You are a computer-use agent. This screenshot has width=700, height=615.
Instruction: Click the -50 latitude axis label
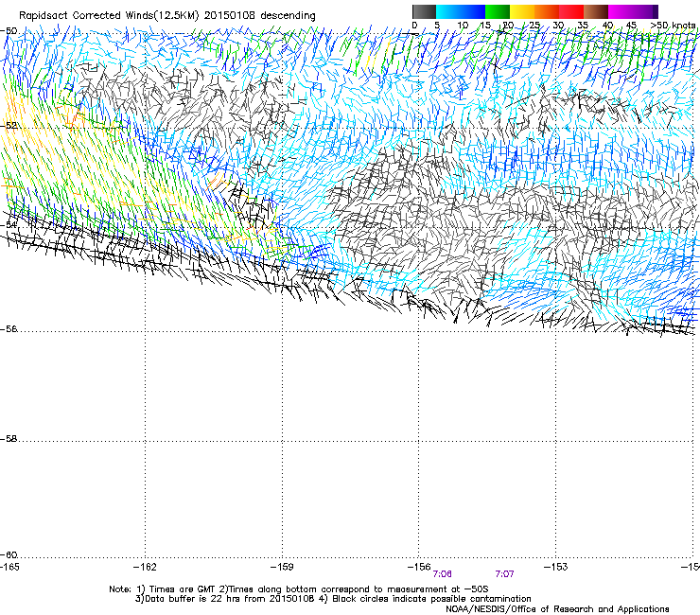tap(9, 31)
